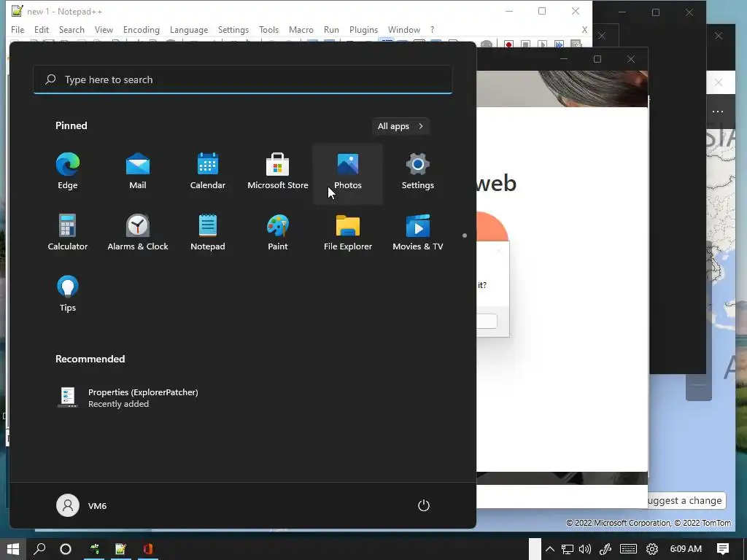Open the Notepad++ Macro menu
This screenshot has width=747, height=560.
pos(301,29)
